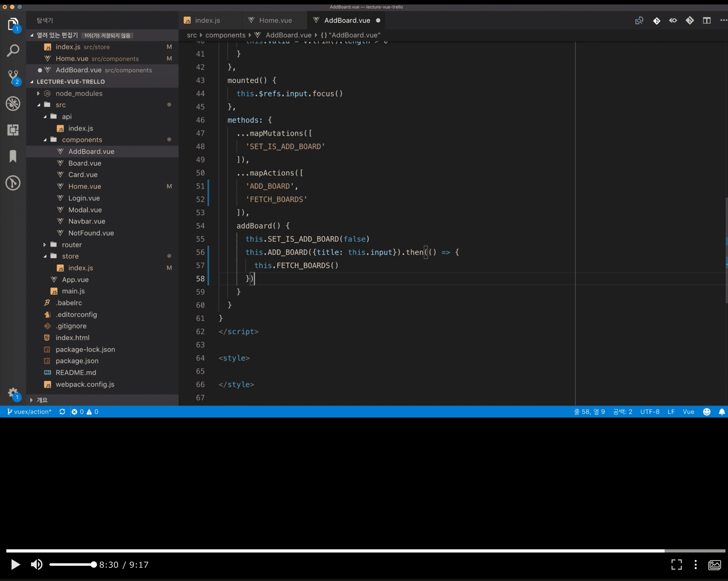Mute the video audio

(36, 565)
